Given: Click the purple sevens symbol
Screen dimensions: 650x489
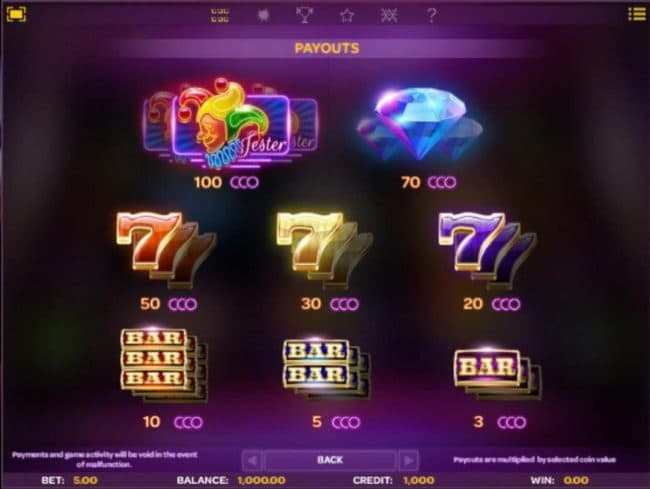Looking at the screenshot, I should click(x=488, y=250).
